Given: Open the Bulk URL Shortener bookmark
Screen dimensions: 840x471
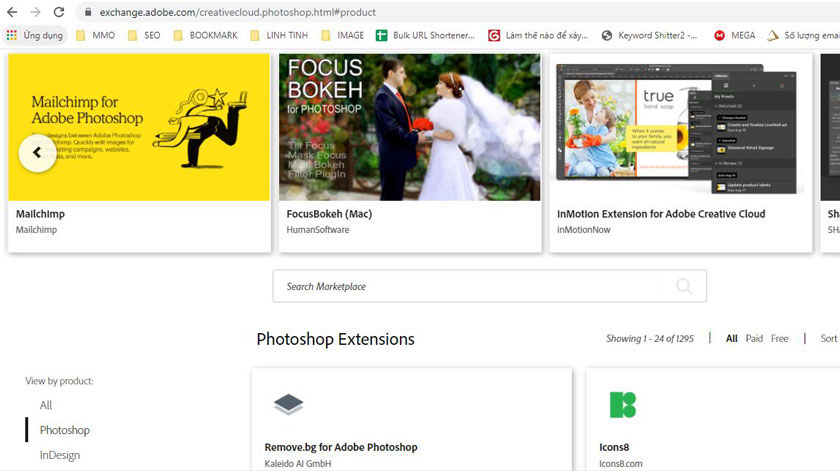Looking at the screenshot, I should 425,35.
